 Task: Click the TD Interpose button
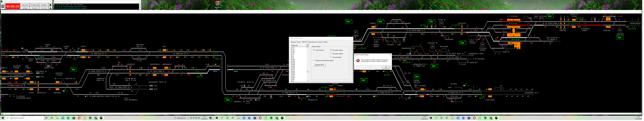34,5
